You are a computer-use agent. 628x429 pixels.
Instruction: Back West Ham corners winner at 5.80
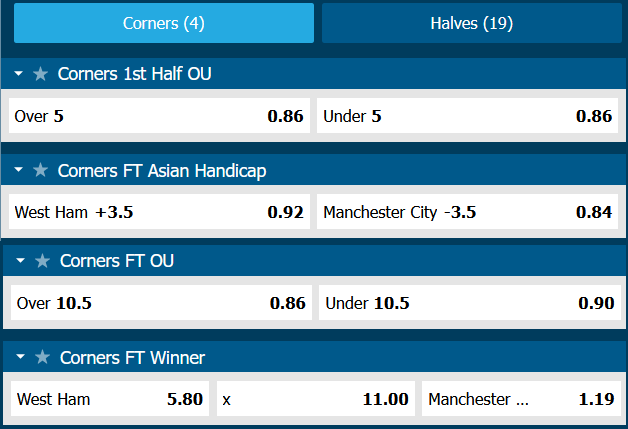pyautogui.click(x=110, y=399)
